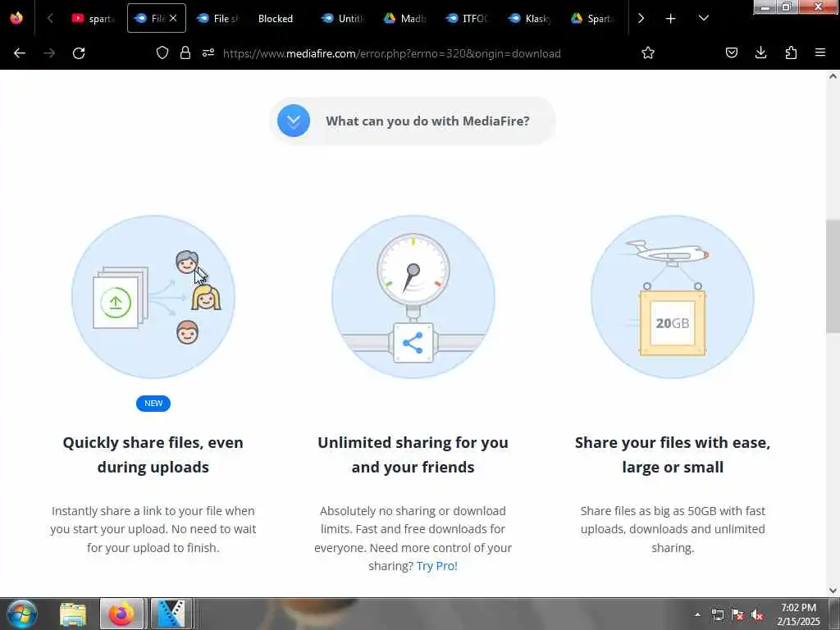Click the airplane 20GB crate illustration

tap(673, 297)
